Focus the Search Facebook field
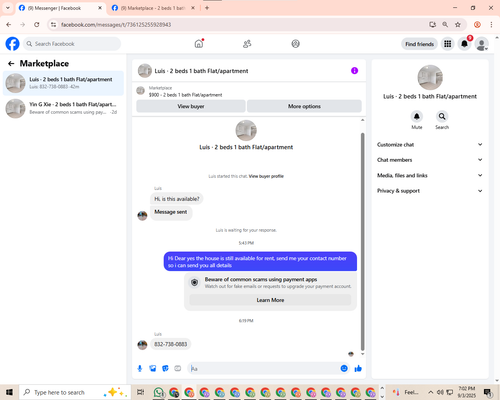The height and width of the screenshot is (400, 500). pos(72,44)
